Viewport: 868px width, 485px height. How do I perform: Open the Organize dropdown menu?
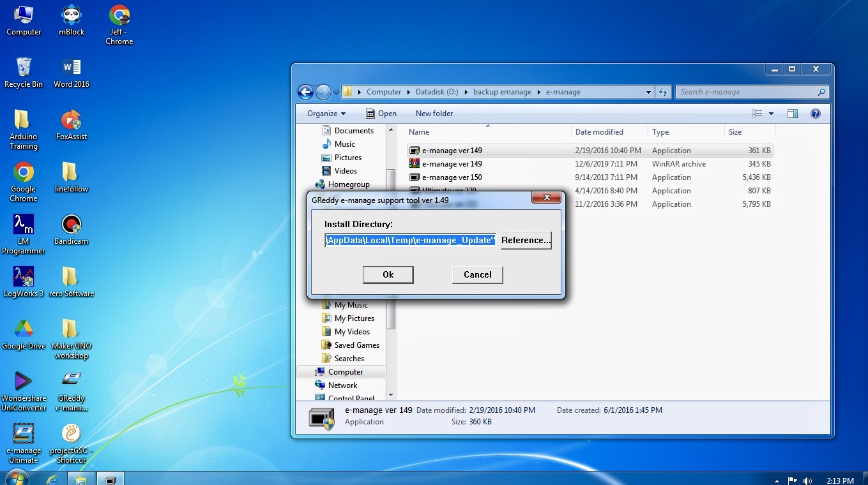(x=326, y=114)
